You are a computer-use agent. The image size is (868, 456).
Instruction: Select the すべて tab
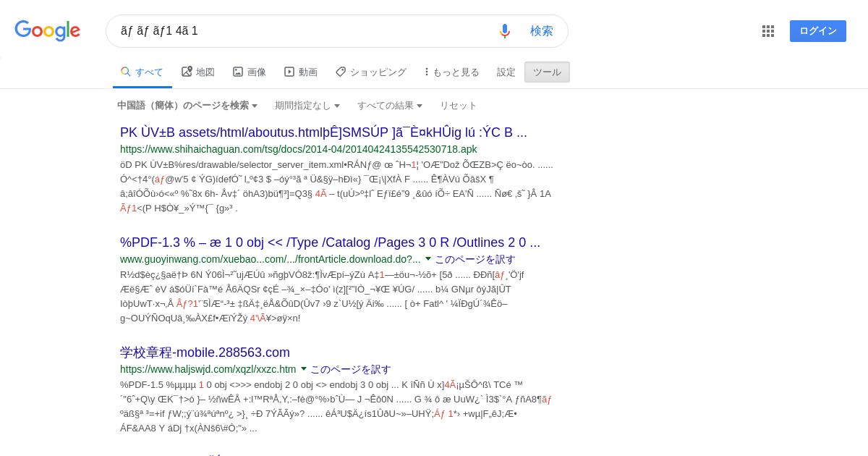click(x=142, y=72)
